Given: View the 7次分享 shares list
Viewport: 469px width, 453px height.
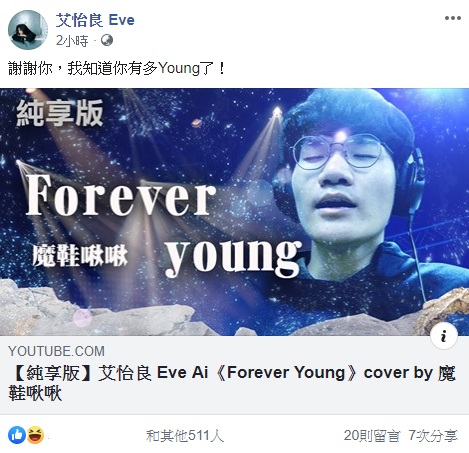Looking at the screenshot, I should [433, 436].
